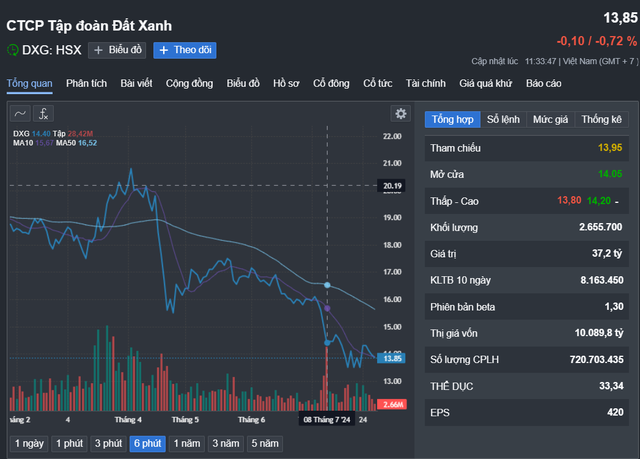Open the Thống kê panel tab
Image resolution: width=640 pixels, height=459 pixels.
(601, 119)
